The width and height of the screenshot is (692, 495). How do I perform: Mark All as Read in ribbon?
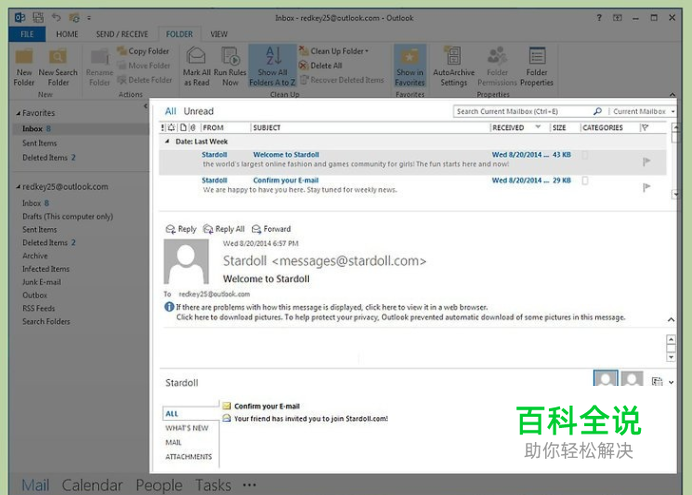click(196, 67)
